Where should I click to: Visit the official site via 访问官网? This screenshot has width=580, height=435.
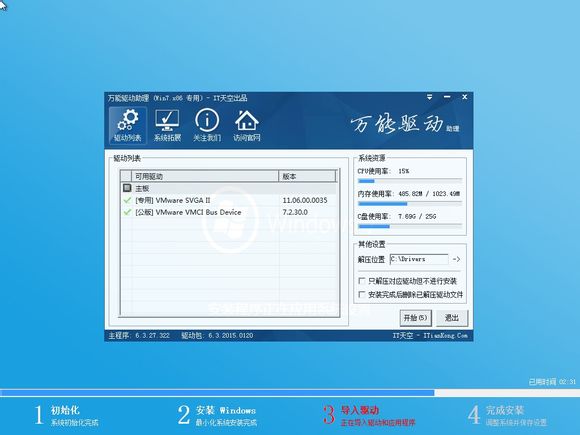pyautogui.click(x=247, y=125)
